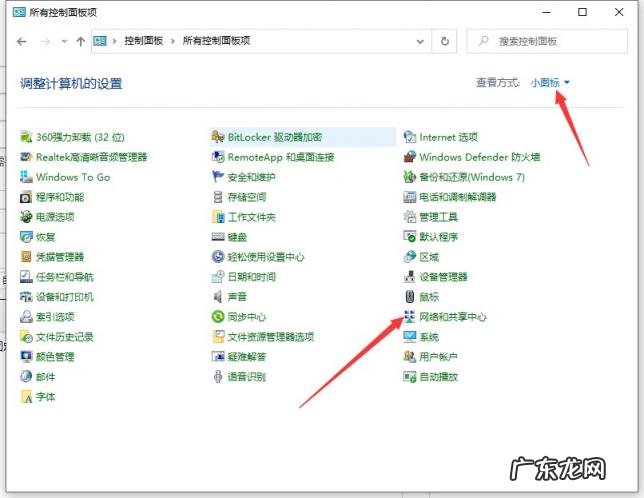Click the 控制面板 breadcrumb

coord(143,41)
